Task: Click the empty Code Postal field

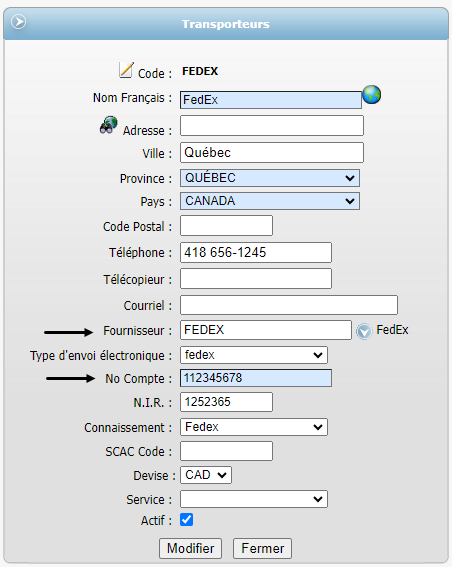Action: (x=226, y=226)
